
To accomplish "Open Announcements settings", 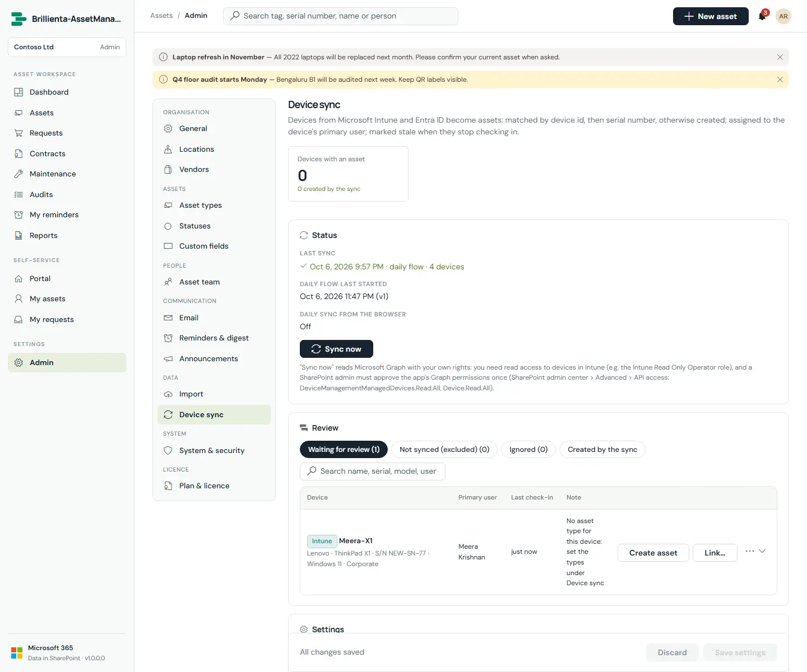I will (214, 358).
